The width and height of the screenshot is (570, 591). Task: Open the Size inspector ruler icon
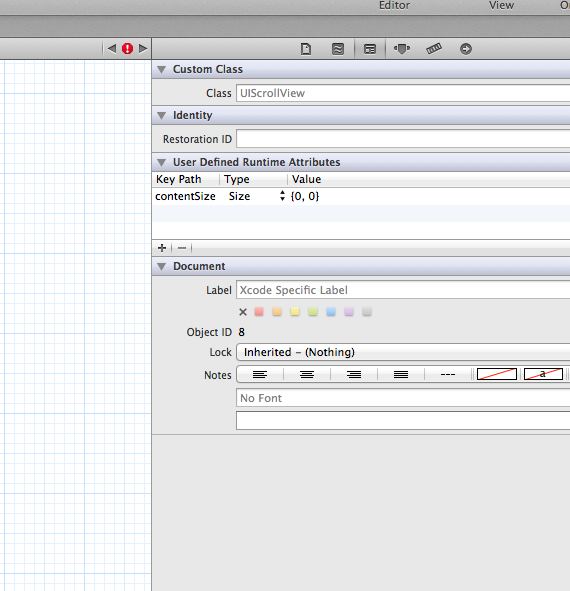click(x=434, y=49)
